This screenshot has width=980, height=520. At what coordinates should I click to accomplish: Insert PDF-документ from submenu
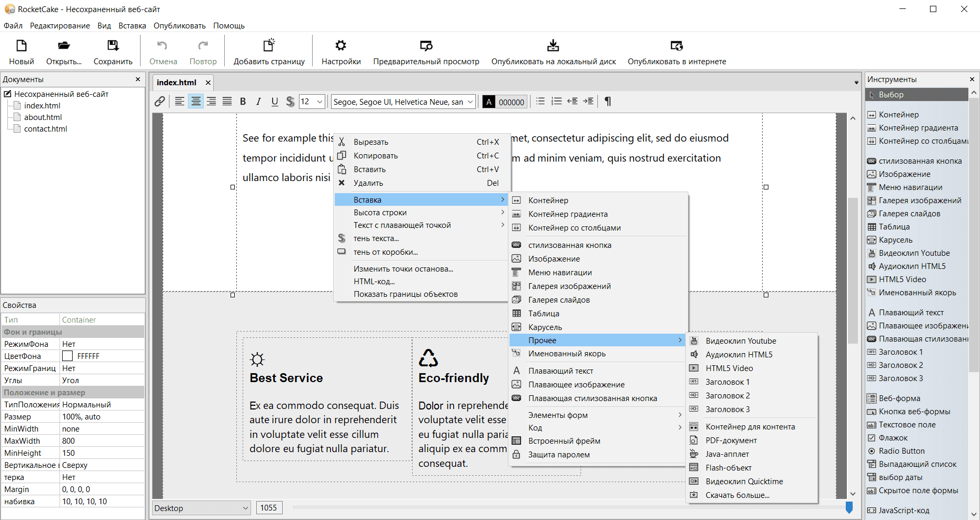coord(753,441)
